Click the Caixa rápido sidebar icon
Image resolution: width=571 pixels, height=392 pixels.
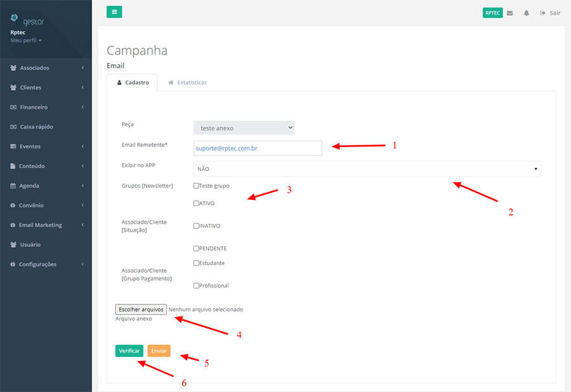click(13, 127)
